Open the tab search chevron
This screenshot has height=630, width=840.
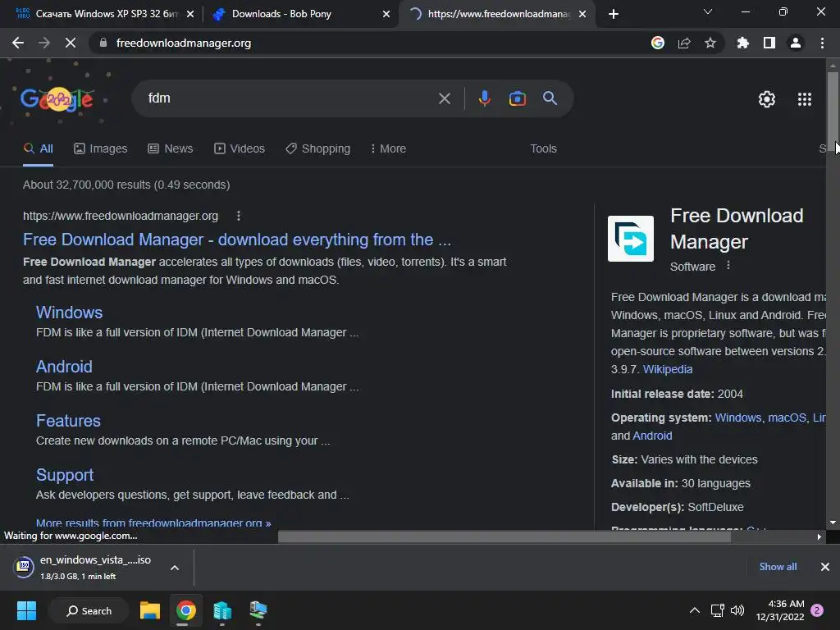(708, 11)
